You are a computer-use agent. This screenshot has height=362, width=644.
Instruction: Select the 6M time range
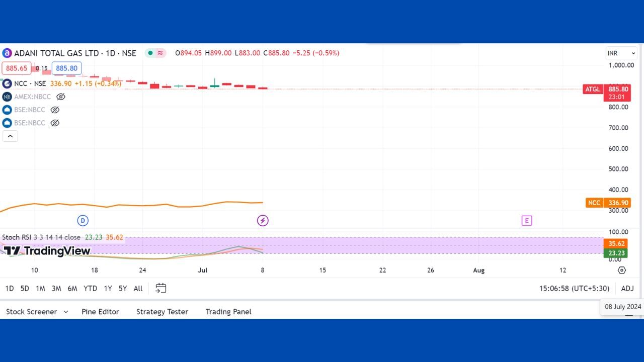click(72, 288)
